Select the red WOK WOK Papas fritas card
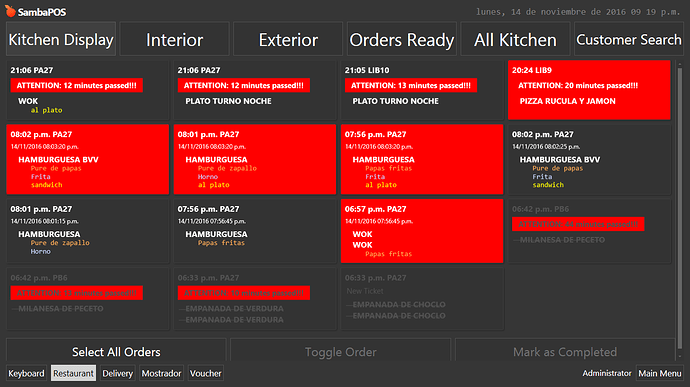 pyautogui.click(x=422, y=231)
